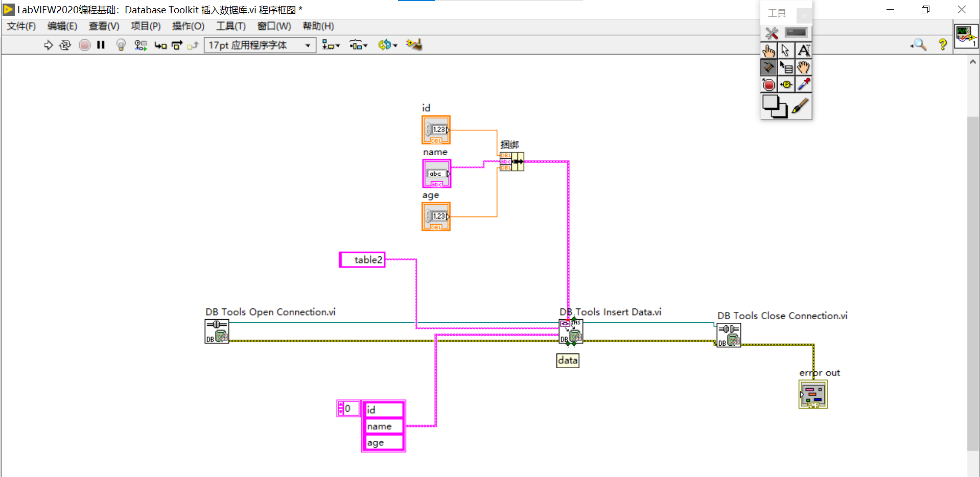Pick the Probe Data tool
This screenshot has height=477, width=980.
(x=786, y=84)
